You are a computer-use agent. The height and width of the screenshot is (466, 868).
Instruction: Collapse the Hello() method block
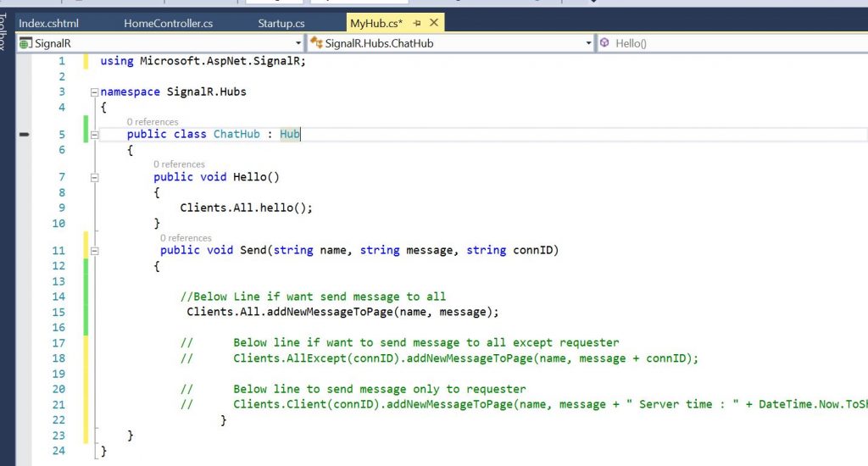click(x=95, y=178)
